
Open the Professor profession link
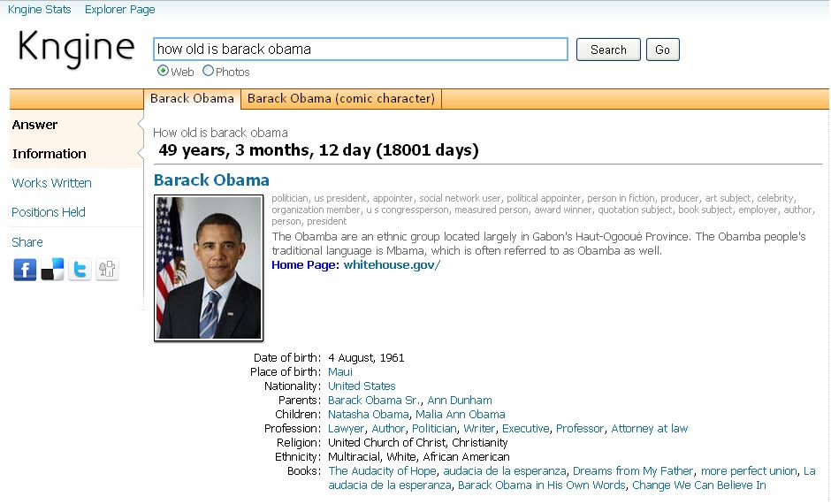click(580, 429)
